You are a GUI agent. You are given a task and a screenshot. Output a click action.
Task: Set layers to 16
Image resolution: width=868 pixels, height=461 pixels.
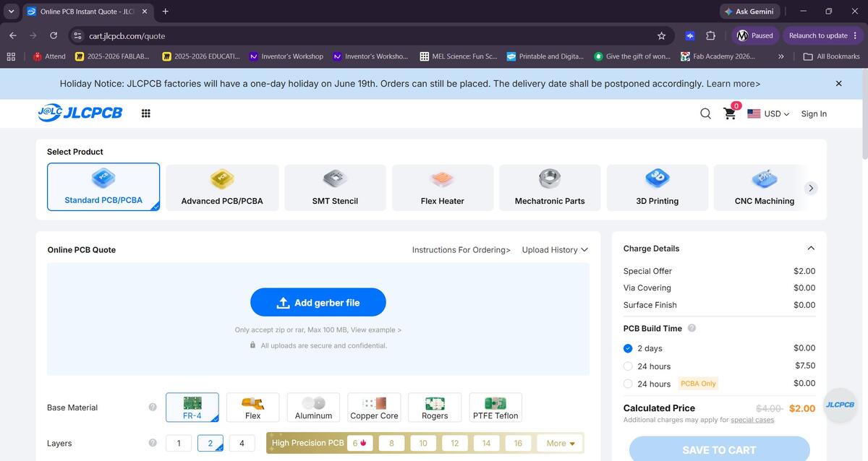pos(518,443)
